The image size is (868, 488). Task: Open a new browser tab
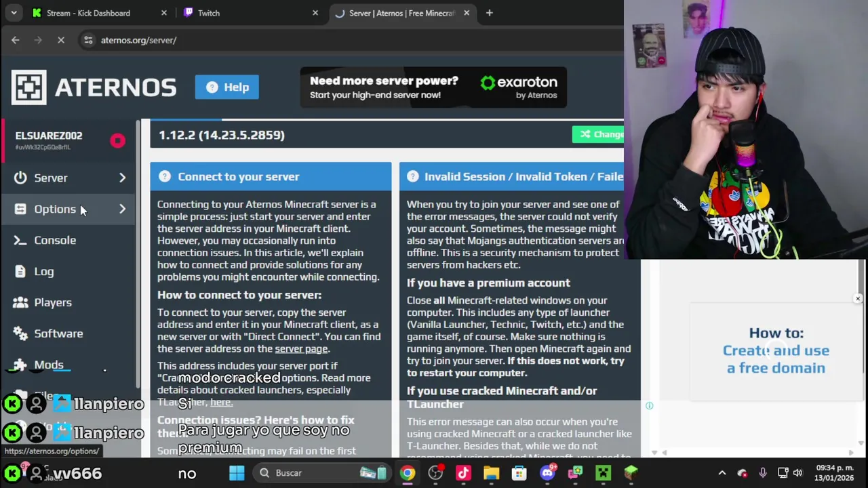(490, 13)
